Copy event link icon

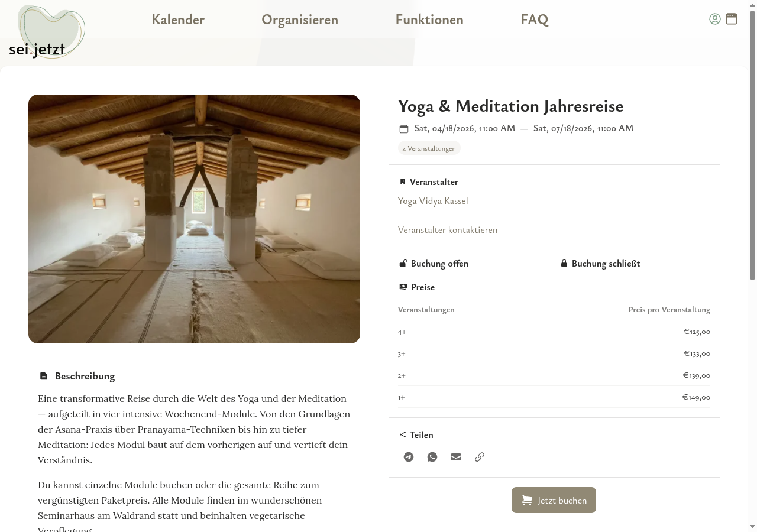point(480,457)
